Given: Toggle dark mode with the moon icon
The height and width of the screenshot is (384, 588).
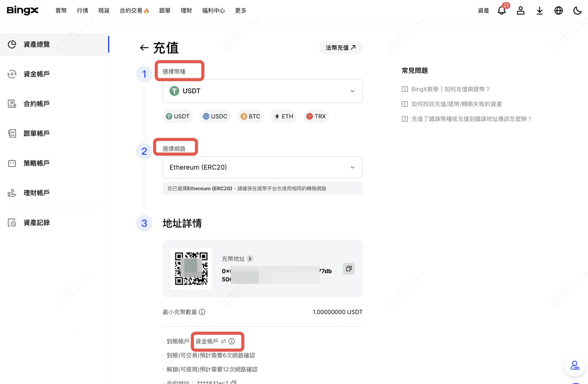Looking at the screenshot, I should click(x=577, y=11).
